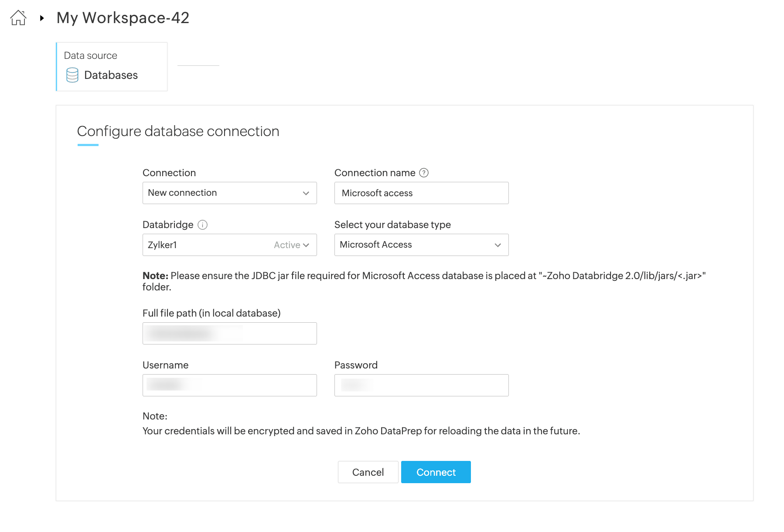784x532 pixels.
Task: Expand the Zylker1 databridge dropdown
Action: point(229,245)
